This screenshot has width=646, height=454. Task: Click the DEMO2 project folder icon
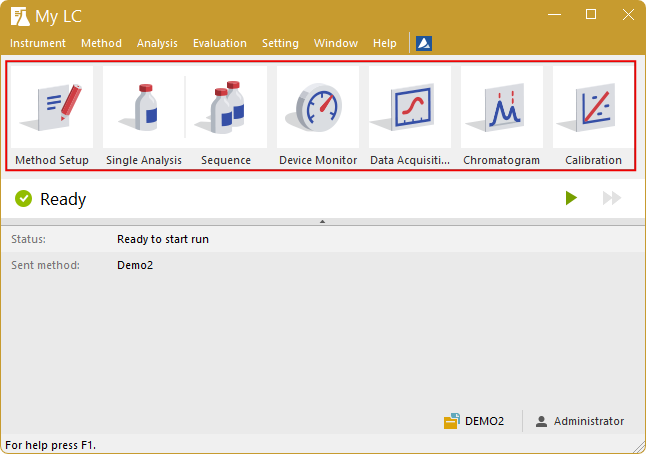[452, 421]
